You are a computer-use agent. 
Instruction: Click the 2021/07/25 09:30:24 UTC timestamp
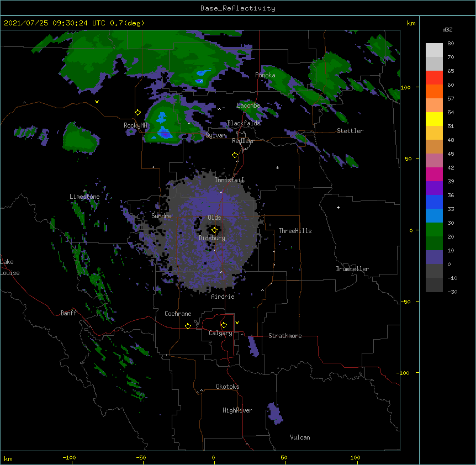(x=55, y=23)
